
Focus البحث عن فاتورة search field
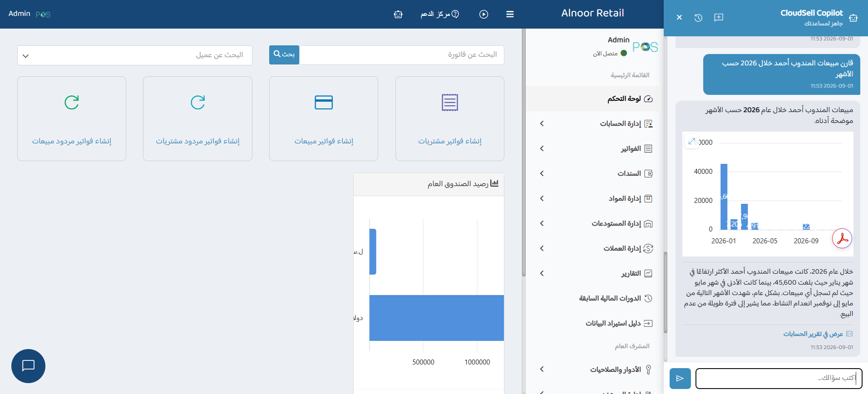pos(401,55)
